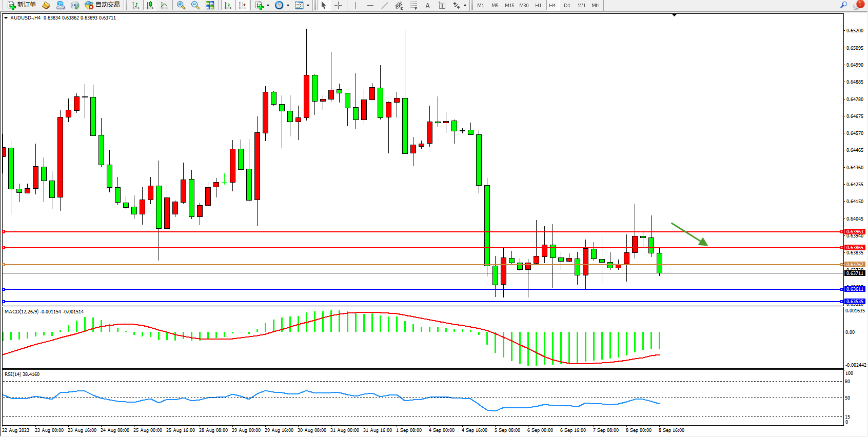Toggle chart auto scroll
The width and height of the screenshot is (868, 437).
[228, 5]
